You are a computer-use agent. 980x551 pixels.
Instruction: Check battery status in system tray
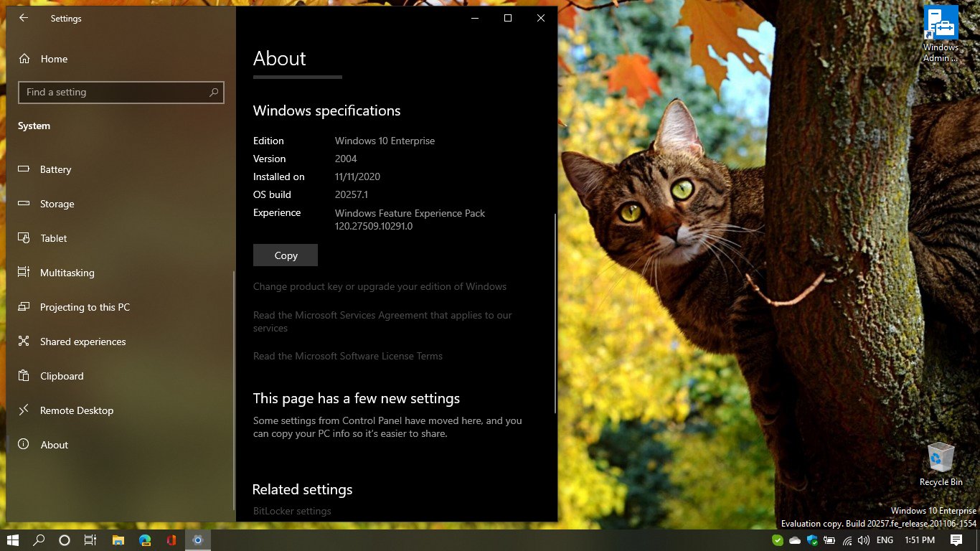coord(829,540)
